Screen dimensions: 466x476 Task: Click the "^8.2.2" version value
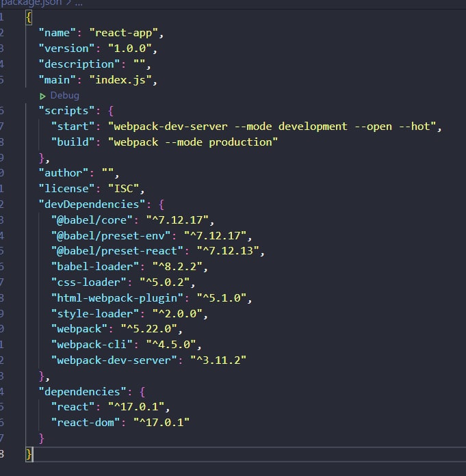[177, 267]
